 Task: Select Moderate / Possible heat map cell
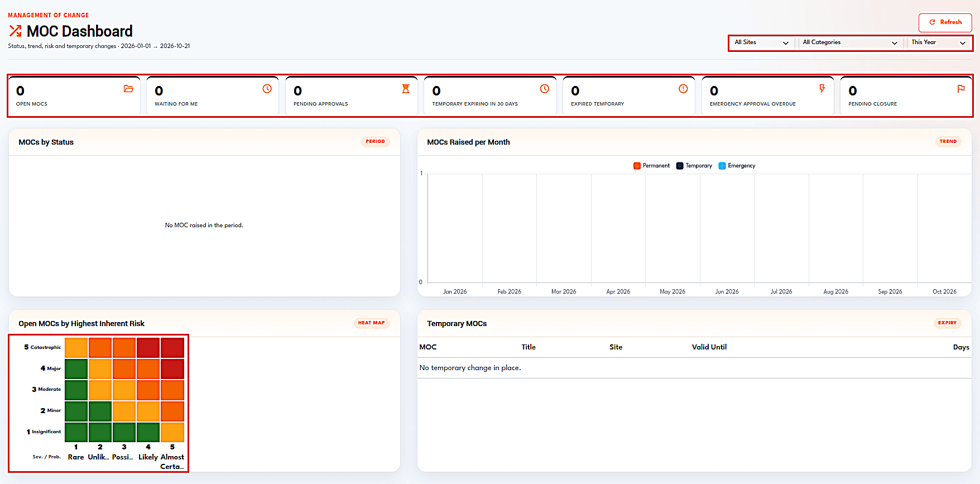[124, 390]
